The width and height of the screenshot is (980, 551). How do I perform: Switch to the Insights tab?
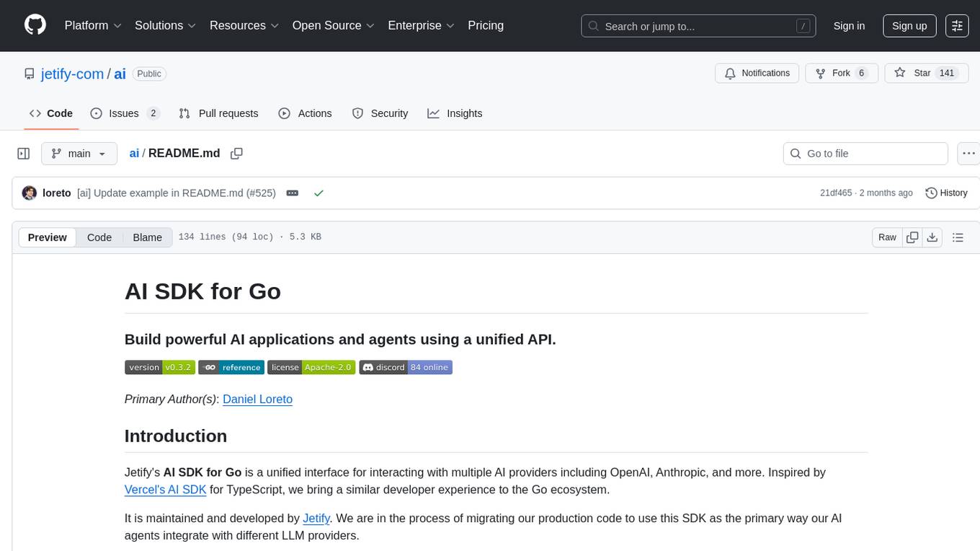(455, 113)
